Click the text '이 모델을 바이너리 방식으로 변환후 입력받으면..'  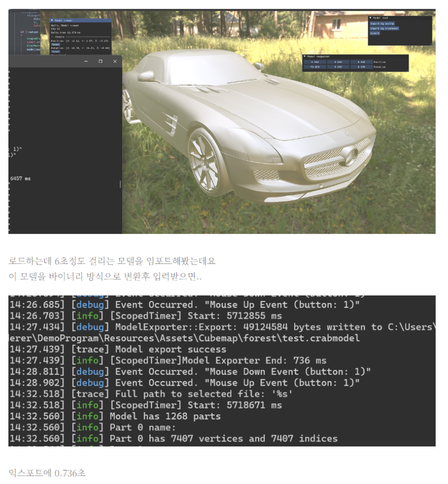point(105,276)
